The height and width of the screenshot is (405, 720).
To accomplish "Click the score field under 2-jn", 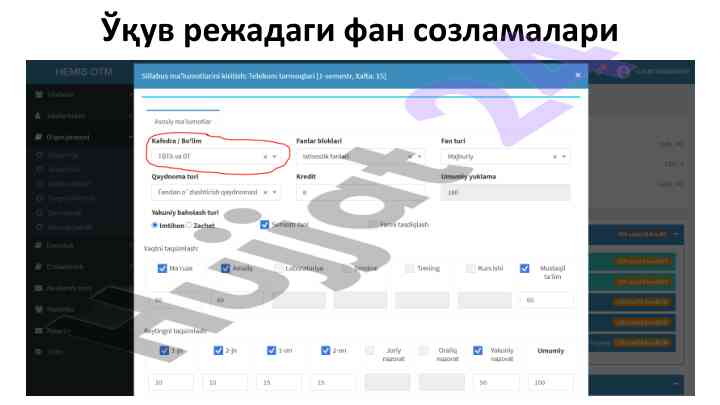I will click(225, 382).
